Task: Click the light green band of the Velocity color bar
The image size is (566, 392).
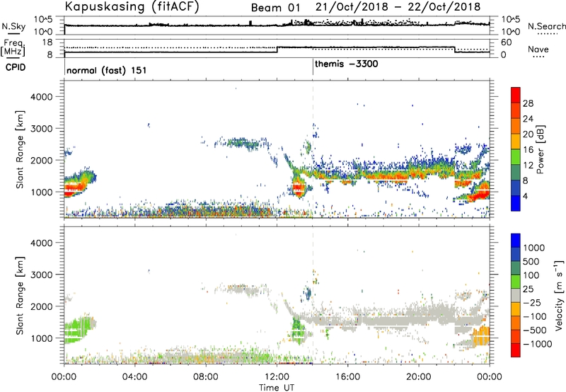Action: tap(516, 282)
